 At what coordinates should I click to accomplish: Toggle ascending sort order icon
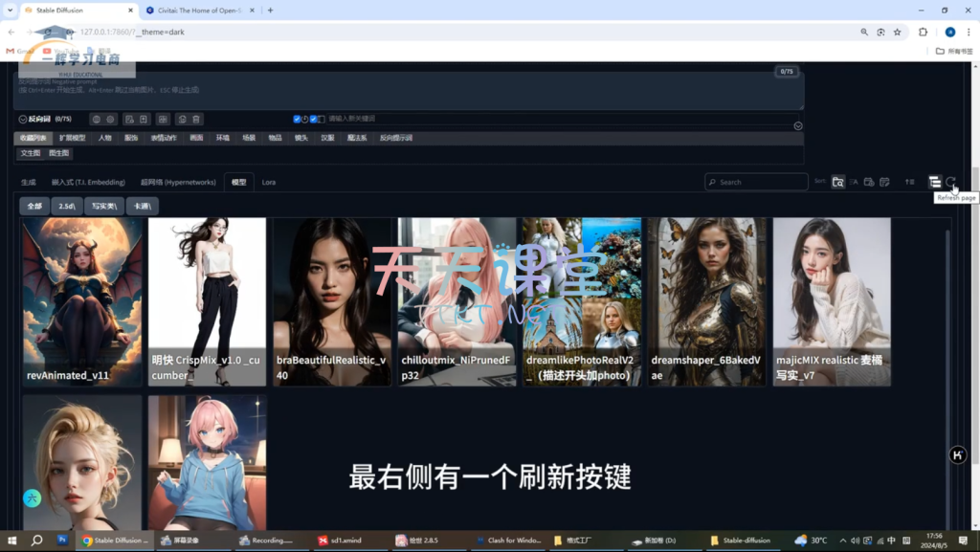pyautogui.click(x=909, y=182)
